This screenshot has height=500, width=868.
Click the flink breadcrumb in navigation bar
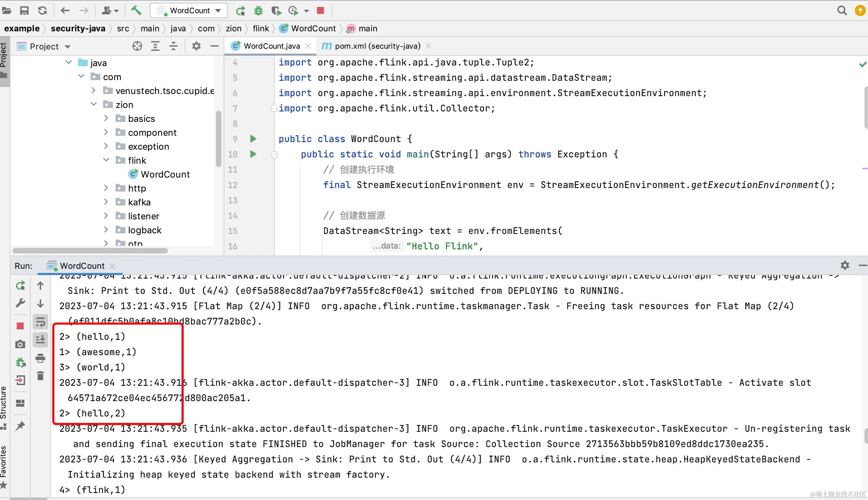coord(261,29)
